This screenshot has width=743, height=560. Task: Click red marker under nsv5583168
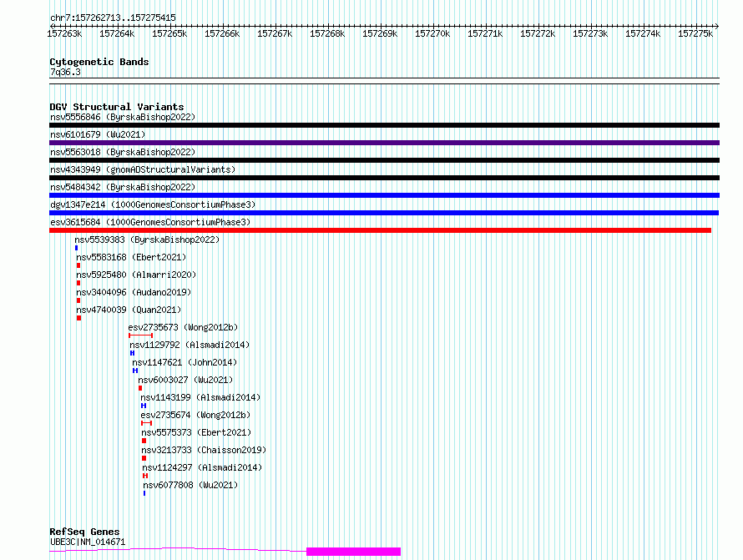tap(78, 265)
